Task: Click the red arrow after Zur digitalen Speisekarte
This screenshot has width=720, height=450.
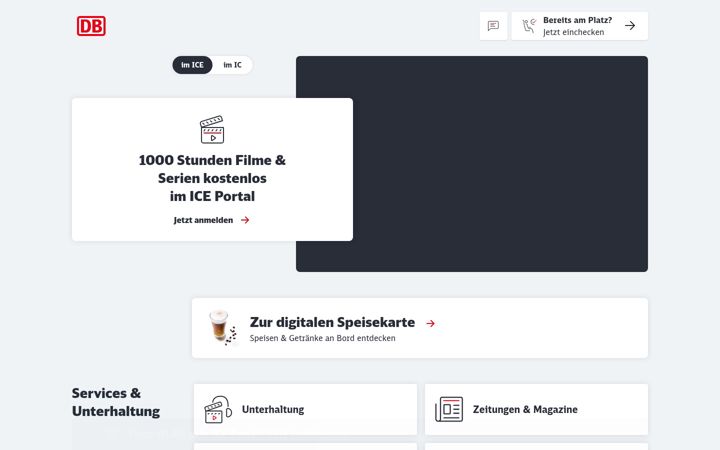Action: pos(430,323)
